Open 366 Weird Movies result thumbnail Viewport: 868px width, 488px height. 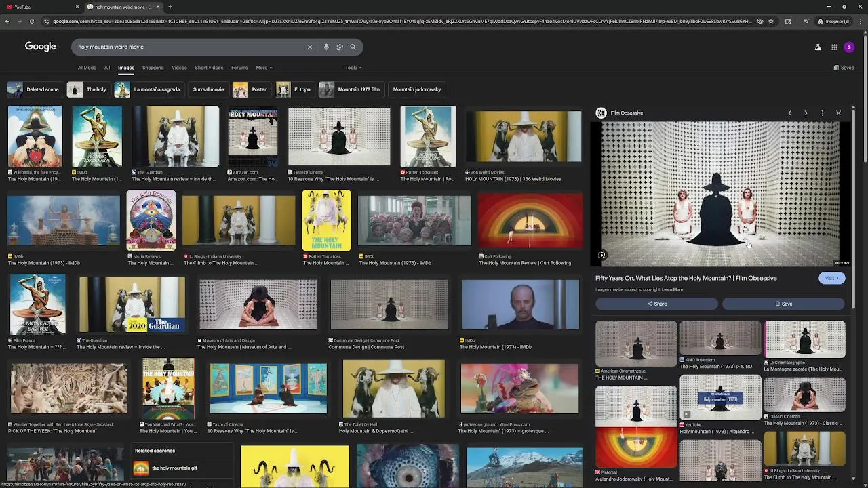coord(523,136)
